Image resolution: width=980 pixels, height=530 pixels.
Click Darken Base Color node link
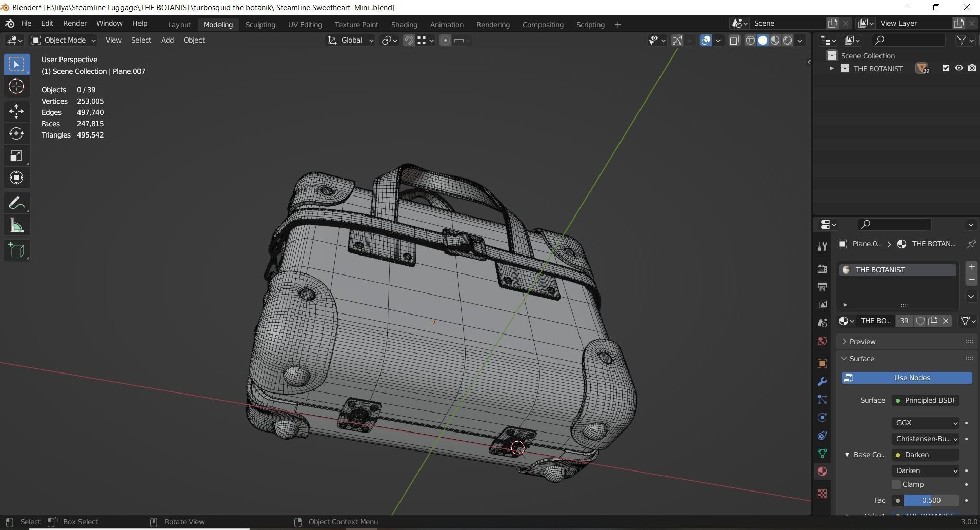point(926,455)
